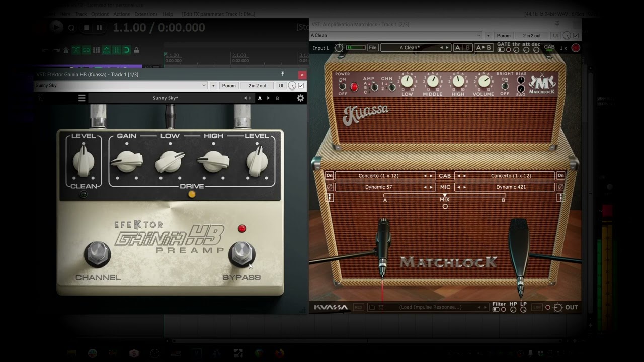Toggle the Matchlock noise GATE switch
The width and height of the screenshot is (644, 362).
pos(500,50)
